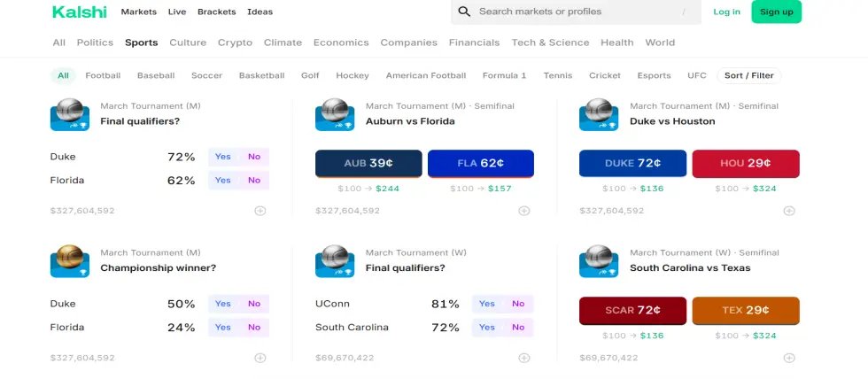Viewport: 868px width, 379px height.
Task: Filter sports by UFC
Action: click(x=697, y=76)
